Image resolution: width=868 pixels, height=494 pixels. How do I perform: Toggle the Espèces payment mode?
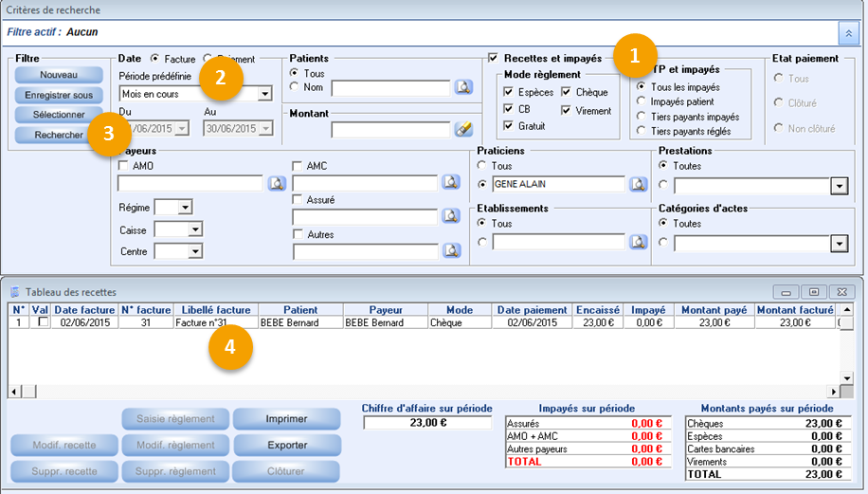pyautogui.click(x=508, y=91)
